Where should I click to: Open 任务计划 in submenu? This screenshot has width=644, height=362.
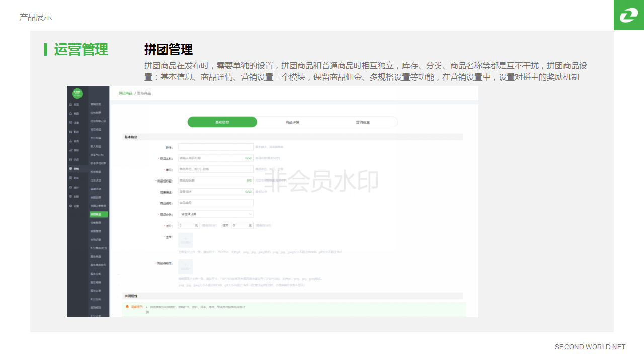pyautogui.click(x=96, y=180)
